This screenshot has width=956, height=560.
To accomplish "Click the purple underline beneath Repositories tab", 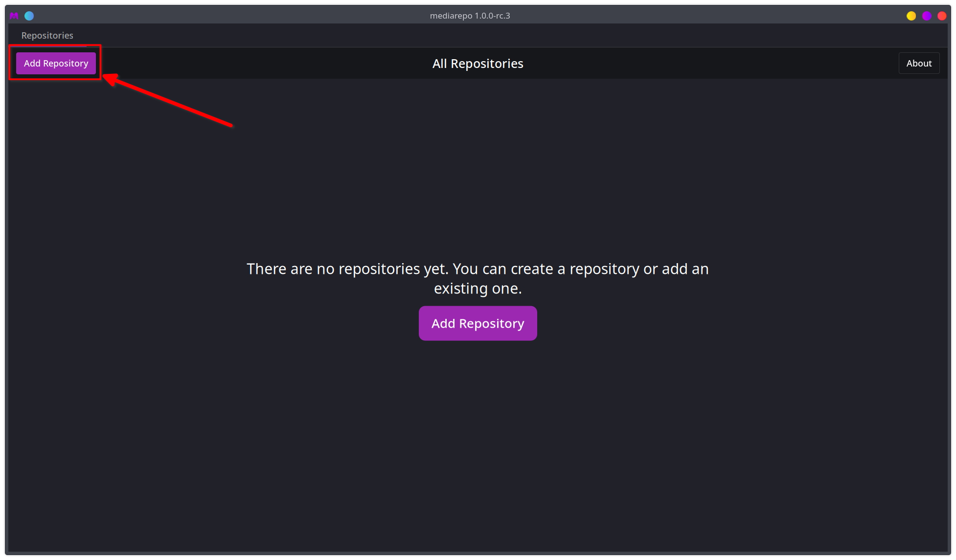I will pyautogui.click(x=47, y=47).
